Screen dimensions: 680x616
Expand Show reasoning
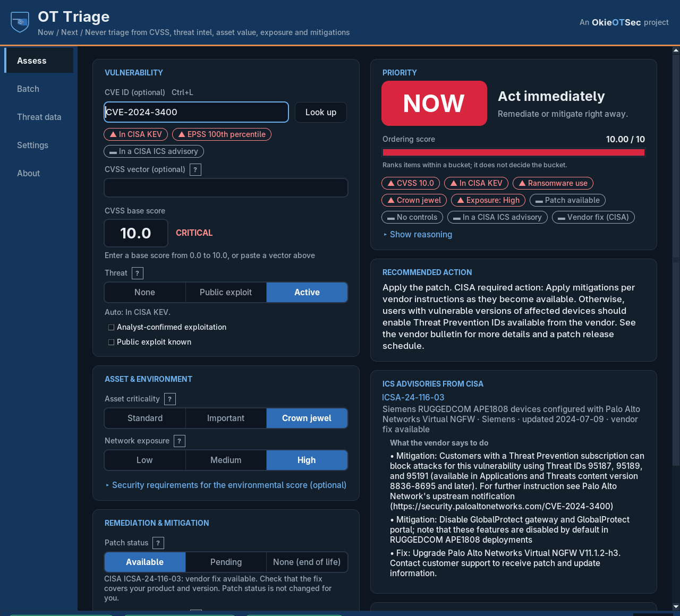click(x=418, y=235)
